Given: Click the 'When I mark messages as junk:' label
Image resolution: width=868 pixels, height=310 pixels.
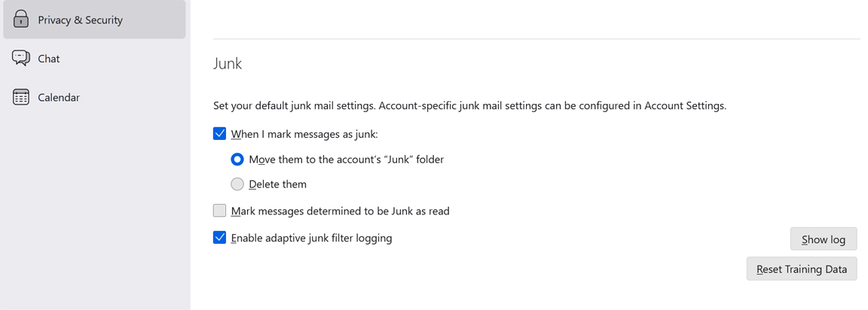Looking at the screenshot, I should coord(304,134).
